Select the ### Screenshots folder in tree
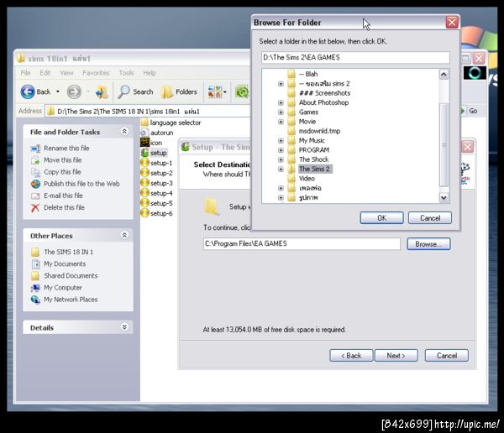Screen dimensions: 504x433 coord(324,93)
